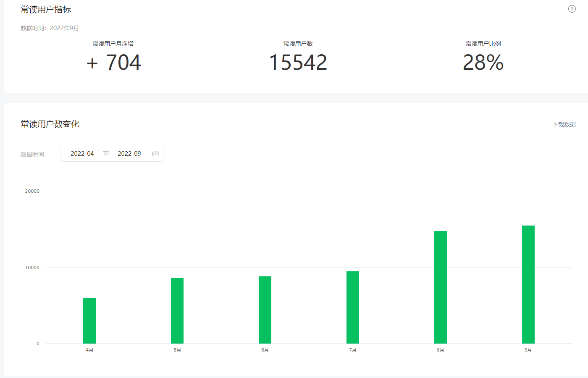Open the help question mark icon

pyautogui.click(x=572, y=9)
